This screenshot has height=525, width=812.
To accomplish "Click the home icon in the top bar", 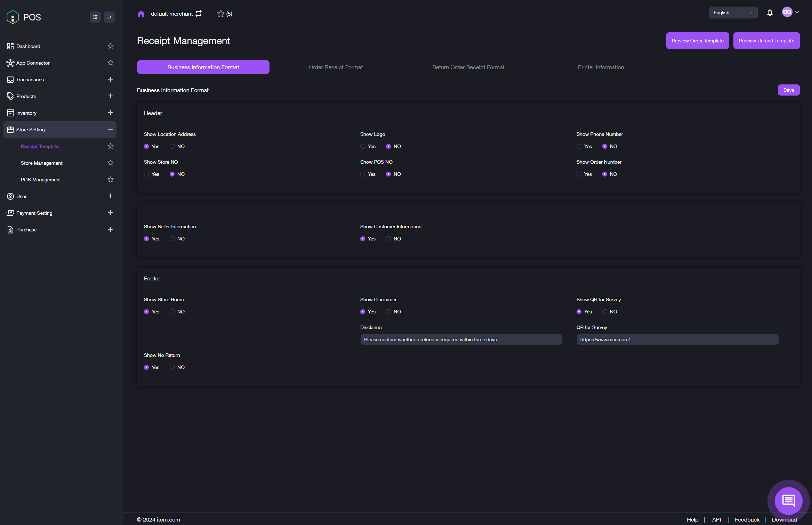I will (x=141, y=14).
